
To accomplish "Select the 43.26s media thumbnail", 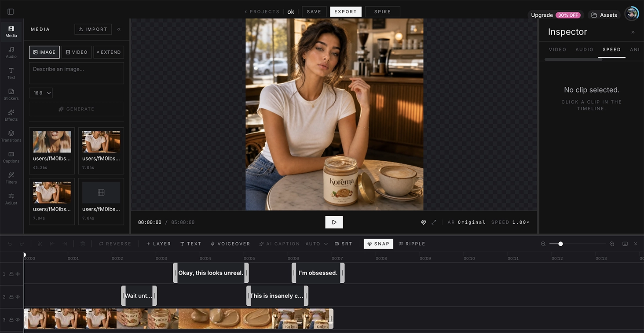I will click(x=52, y=151).
